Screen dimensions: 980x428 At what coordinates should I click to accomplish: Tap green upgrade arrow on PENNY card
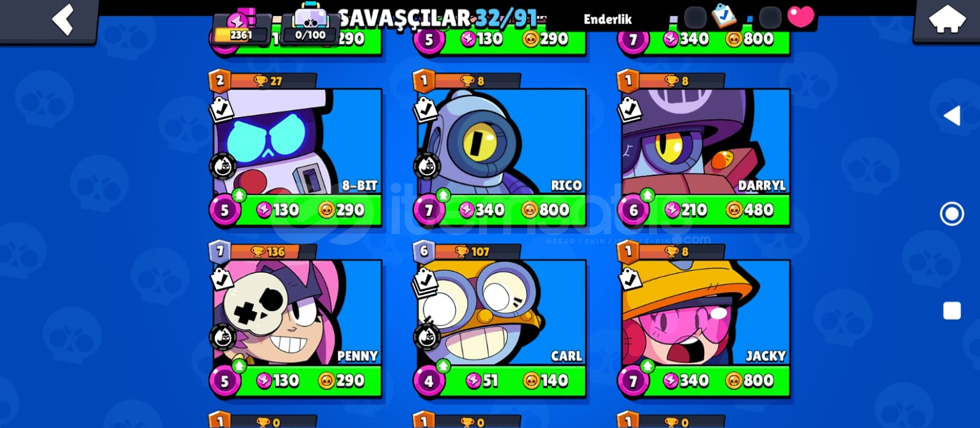[x=239, y=366]
